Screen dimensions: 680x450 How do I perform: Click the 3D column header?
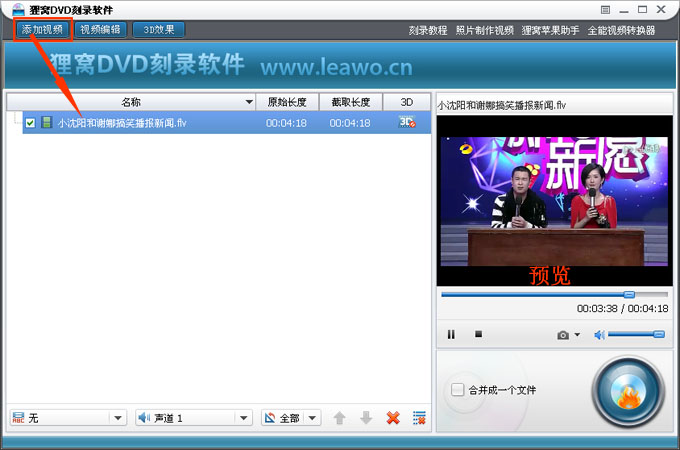406,102
